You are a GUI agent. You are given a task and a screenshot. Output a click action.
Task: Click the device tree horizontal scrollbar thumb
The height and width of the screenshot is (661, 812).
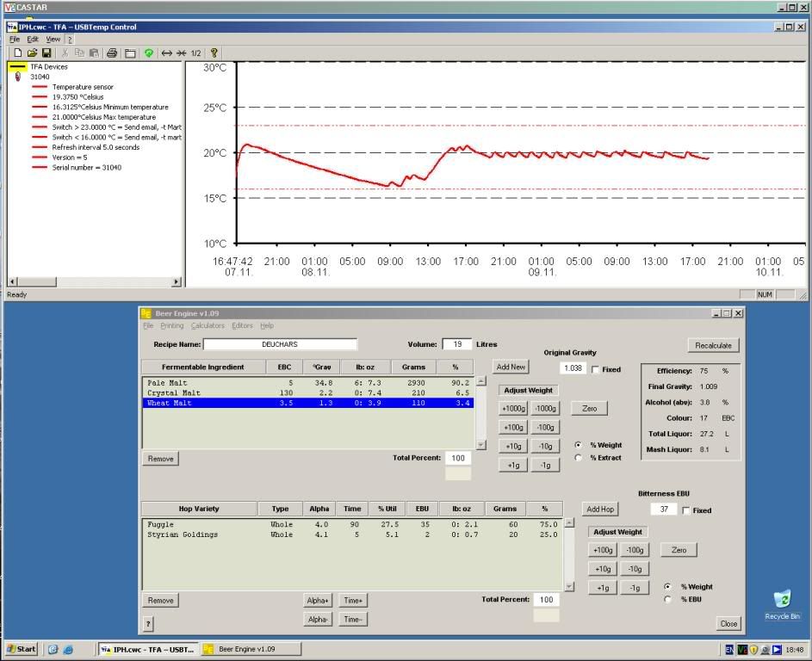[x=36, y=281]
